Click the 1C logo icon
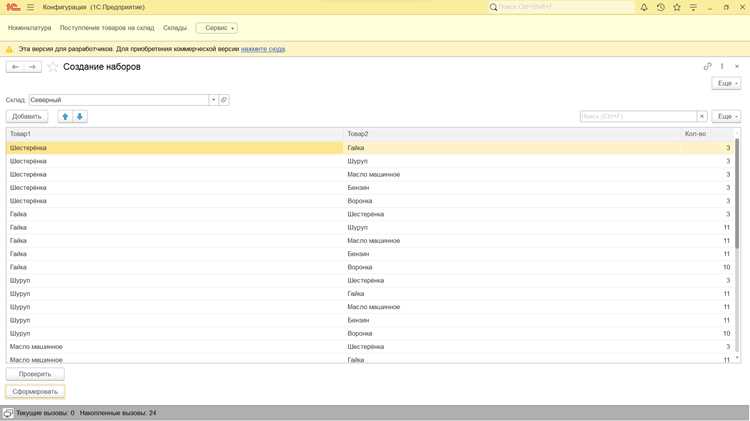 click(x=13, y=7)
